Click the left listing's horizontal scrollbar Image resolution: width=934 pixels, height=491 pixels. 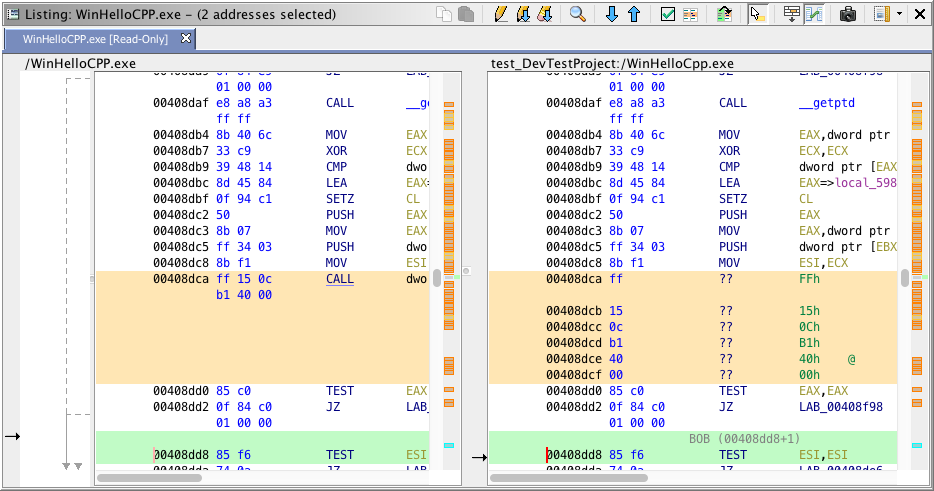(x=149, y=478)
